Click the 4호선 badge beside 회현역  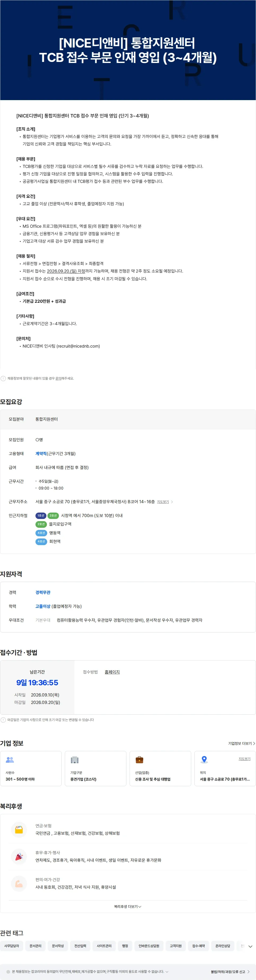(x=41, y=541)
